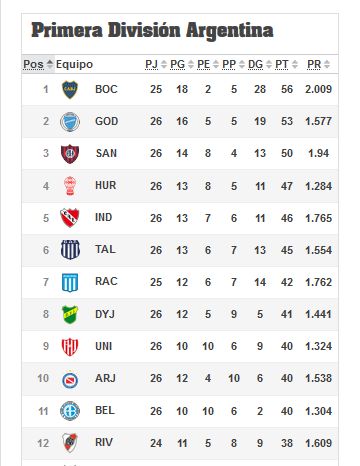Sort table by the Pos column
Viewport: 360px width, 466px height.
point(38,64)
